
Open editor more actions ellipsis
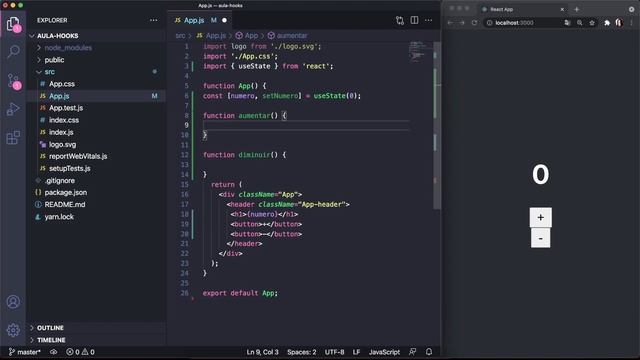428,20
